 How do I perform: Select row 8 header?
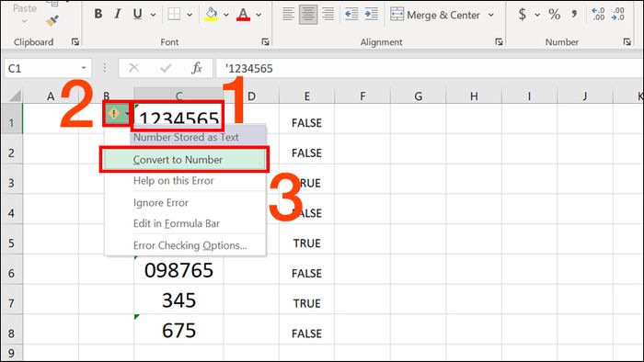tap(11, 329)
